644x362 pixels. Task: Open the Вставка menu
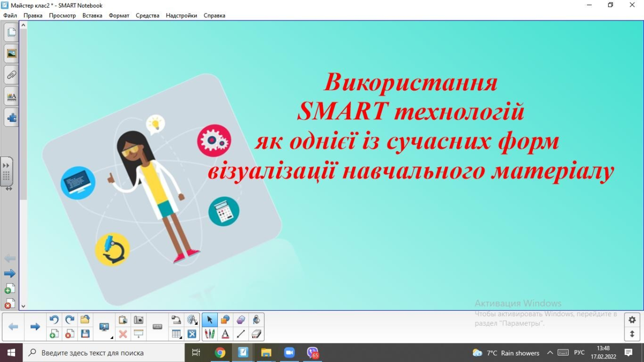pos(92,16)
